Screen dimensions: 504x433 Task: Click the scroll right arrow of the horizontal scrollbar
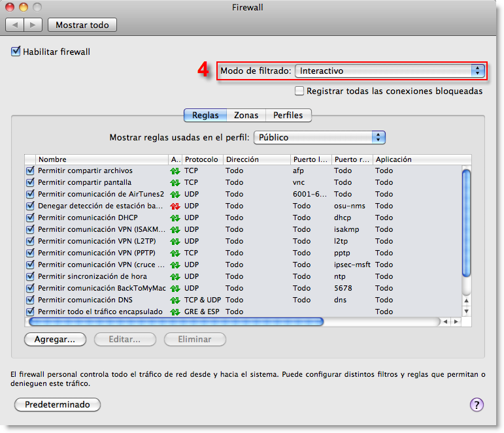(456, 321)
